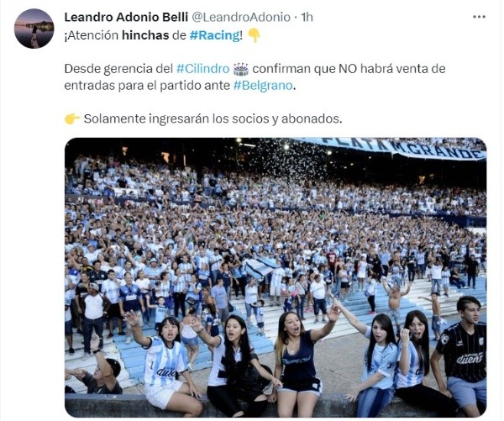Click the round profile avatar picture

tap(34, 29)
